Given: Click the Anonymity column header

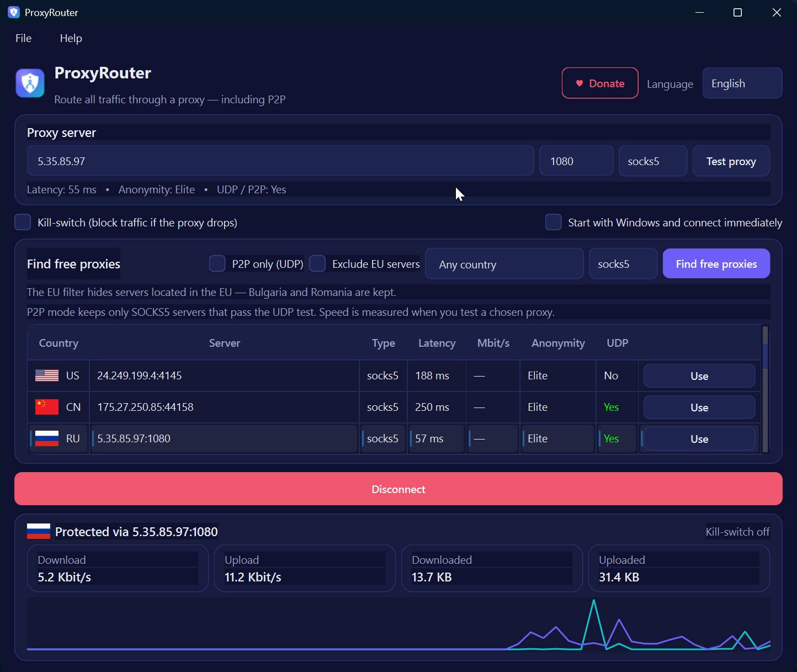Looking at the screenshot, I should click(x=558, y=343).
